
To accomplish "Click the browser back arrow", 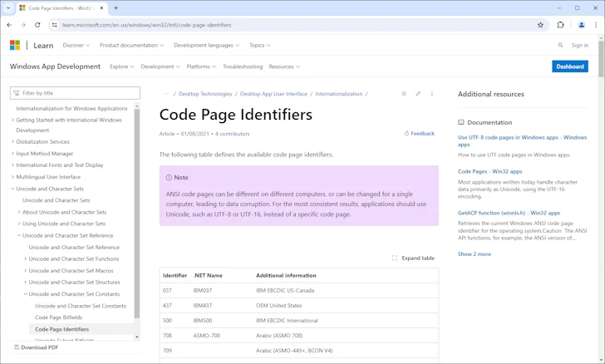I will [9, 25].
